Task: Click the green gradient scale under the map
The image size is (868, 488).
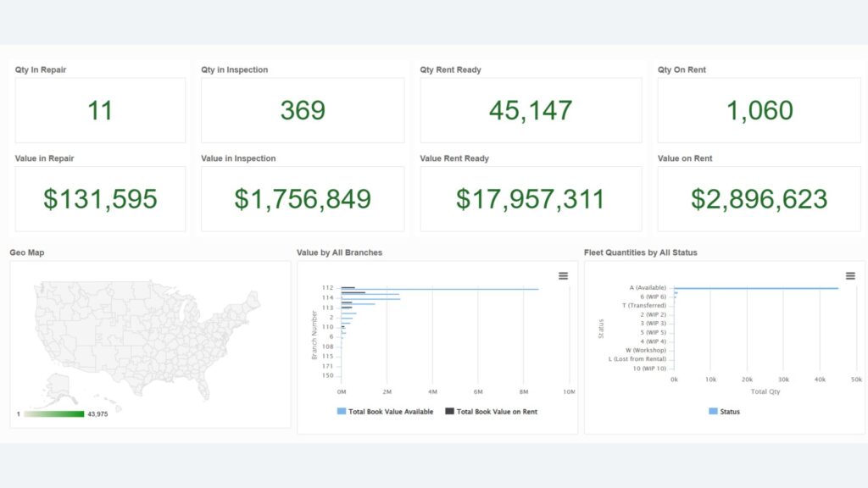Action: 53,414
